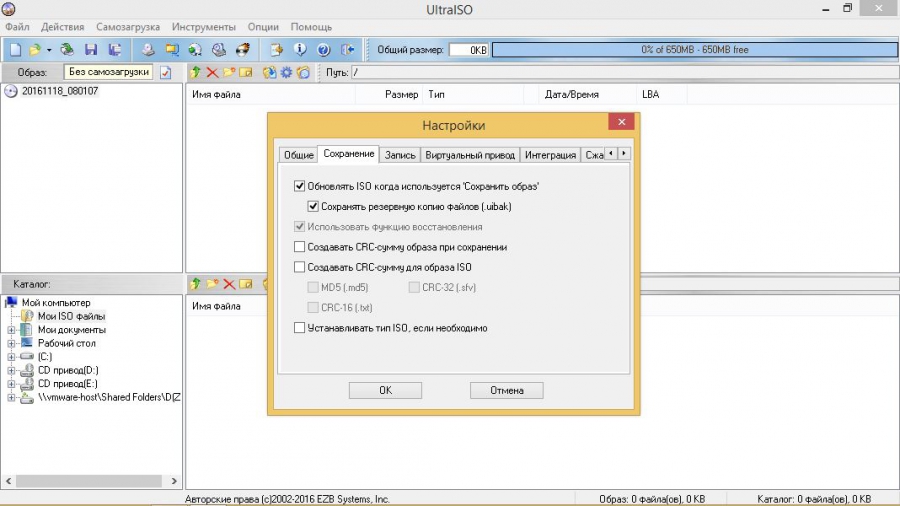Image resolution: width=900 pixels, height=506 pixels.
Task: Open the 'Инструменты' menu
Action: click(203, 27)
